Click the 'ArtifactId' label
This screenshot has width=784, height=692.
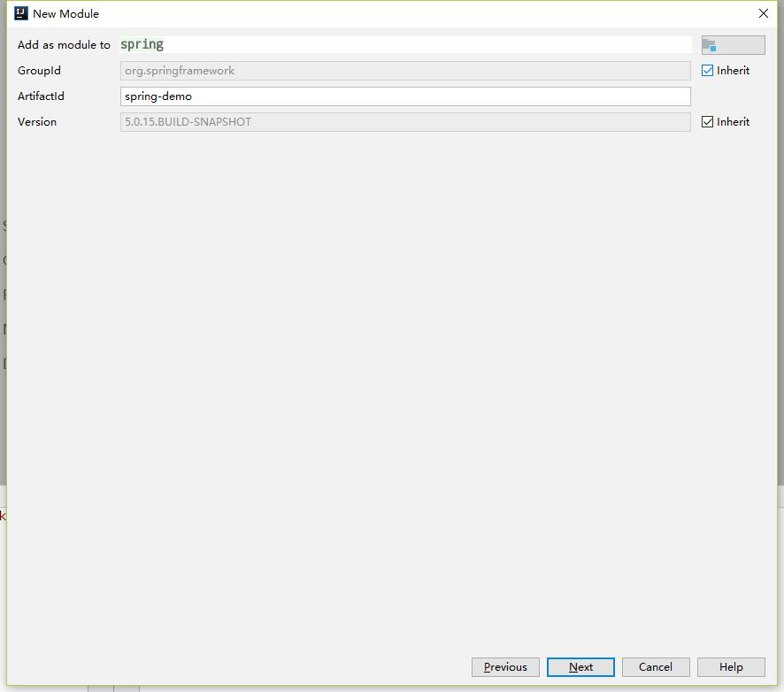pos(41,96)
